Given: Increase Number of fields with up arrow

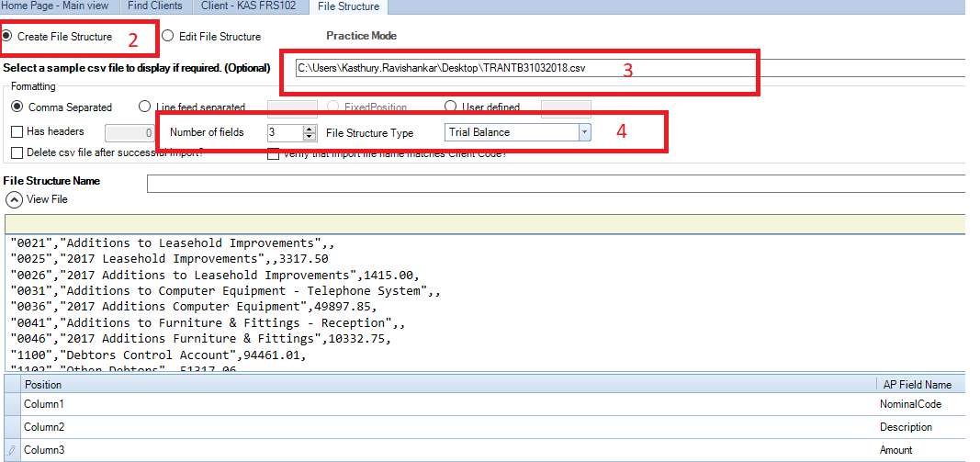Looking at the screenshot, I should [x=310, y=129].
